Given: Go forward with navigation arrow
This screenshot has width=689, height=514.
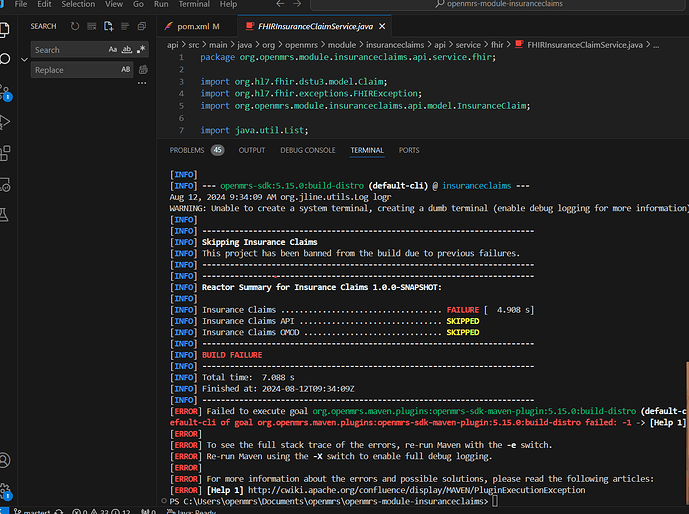Looking at the screenshot, I should [297, 4].
